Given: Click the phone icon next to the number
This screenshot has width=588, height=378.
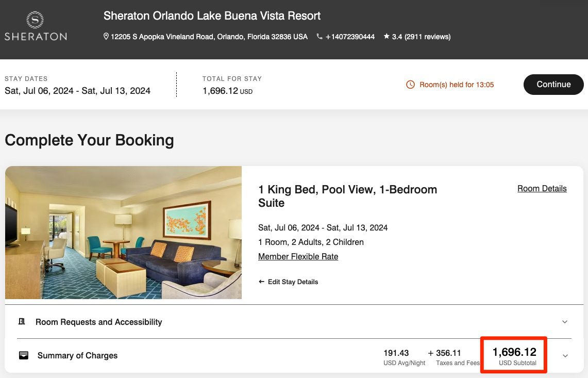Looking at the screenshot, I should point(320,37).
